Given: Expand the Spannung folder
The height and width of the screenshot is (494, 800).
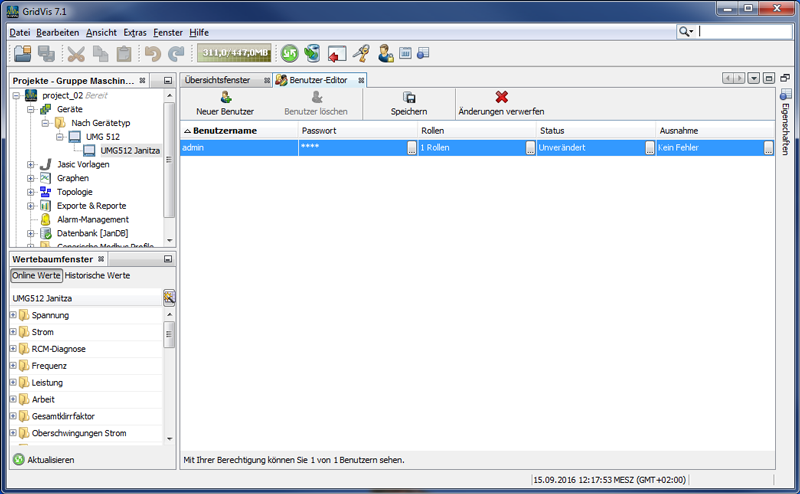Looking at the screenshot, I should [x=13, y=315].
